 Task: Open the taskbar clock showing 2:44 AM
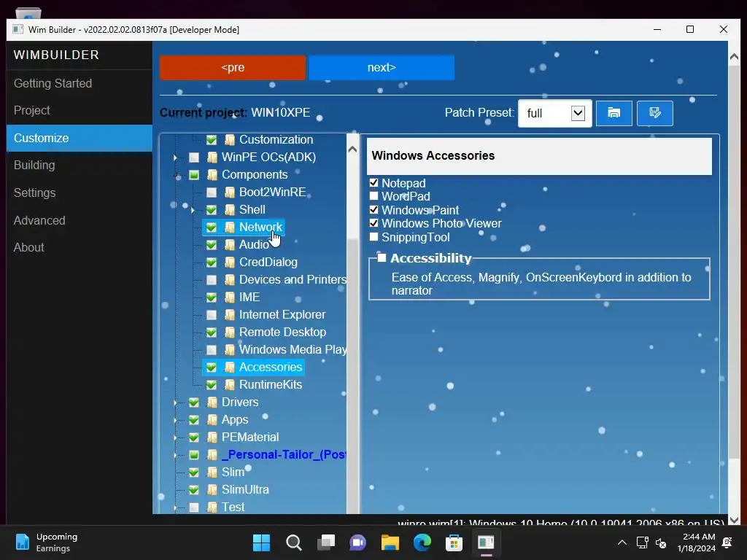pos(697,542)
